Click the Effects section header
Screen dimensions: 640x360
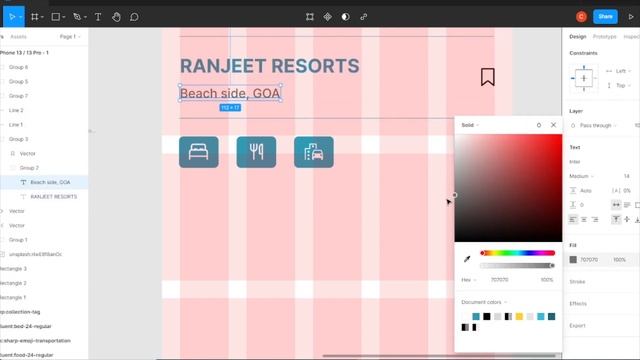coord(578,304)
